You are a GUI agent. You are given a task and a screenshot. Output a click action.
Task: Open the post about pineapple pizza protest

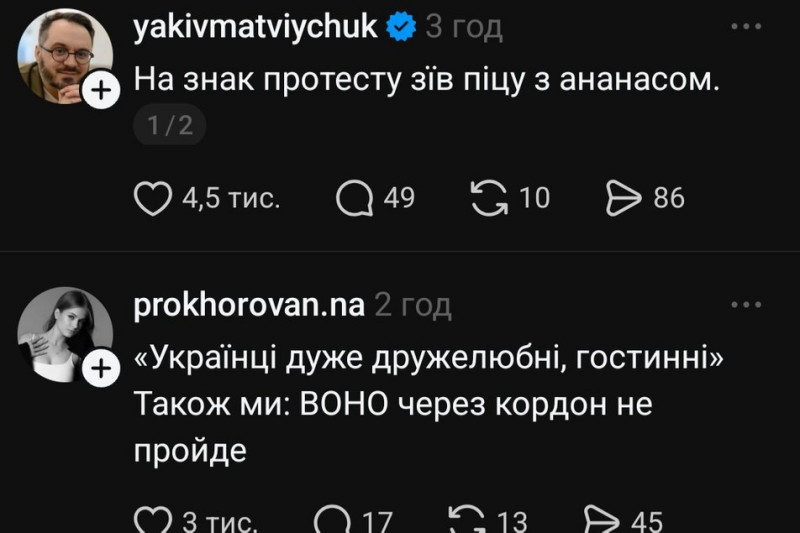pos(426,79)
